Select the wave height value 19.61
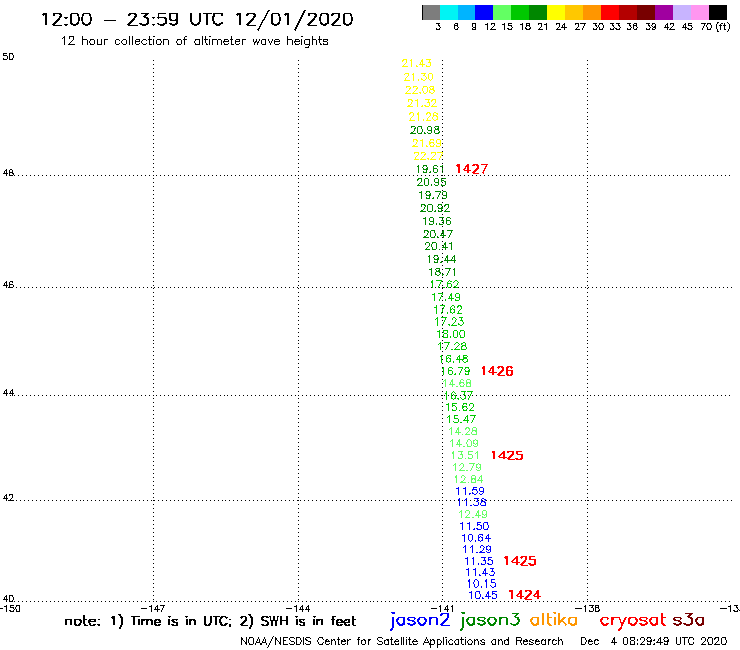The width and height of the screenshot is (740, 650). [429, 169]
